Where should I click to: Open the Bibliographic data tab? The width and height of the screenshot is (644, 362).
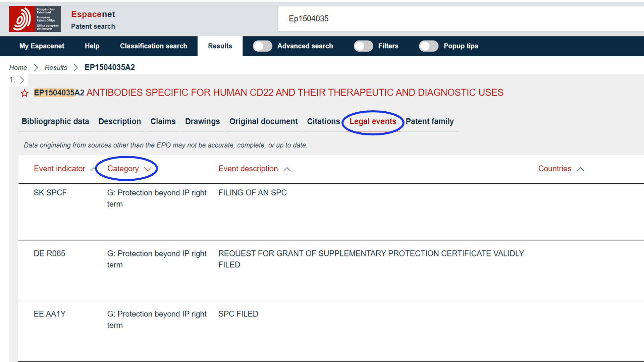coord(55,121)
